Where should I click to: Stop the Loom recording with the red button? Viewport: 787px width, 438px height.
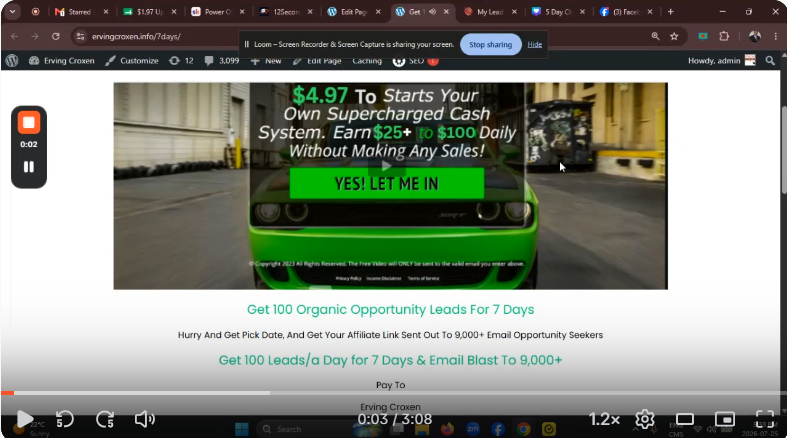29,122
